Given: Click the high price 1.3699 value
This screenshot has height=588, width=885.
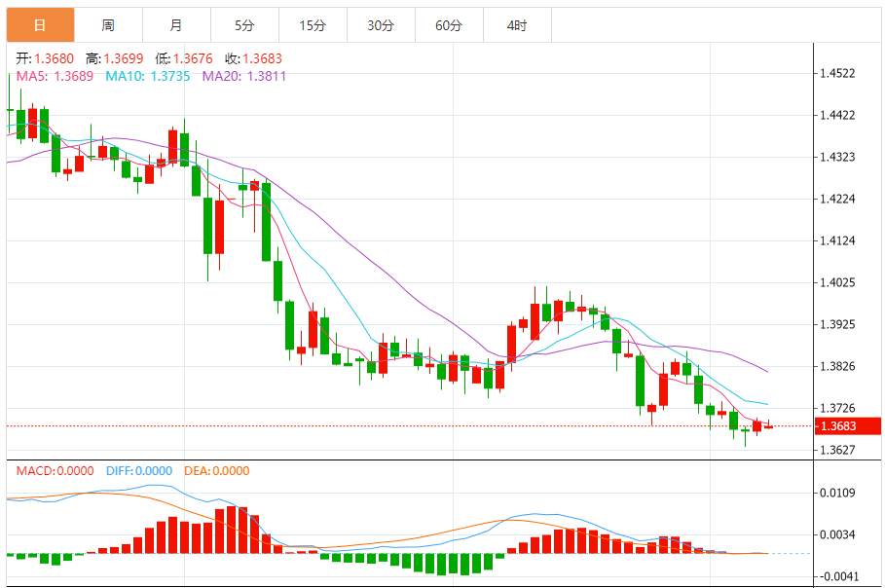Looking at the screenshot, I should point(124,58).
